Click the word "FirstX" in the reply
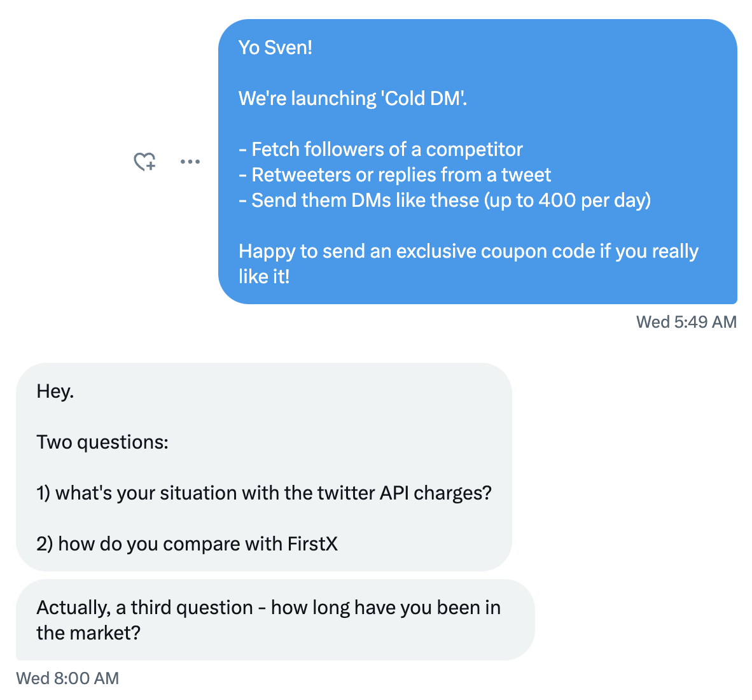Viewport: 752px width, 700px height. [312, 544]
